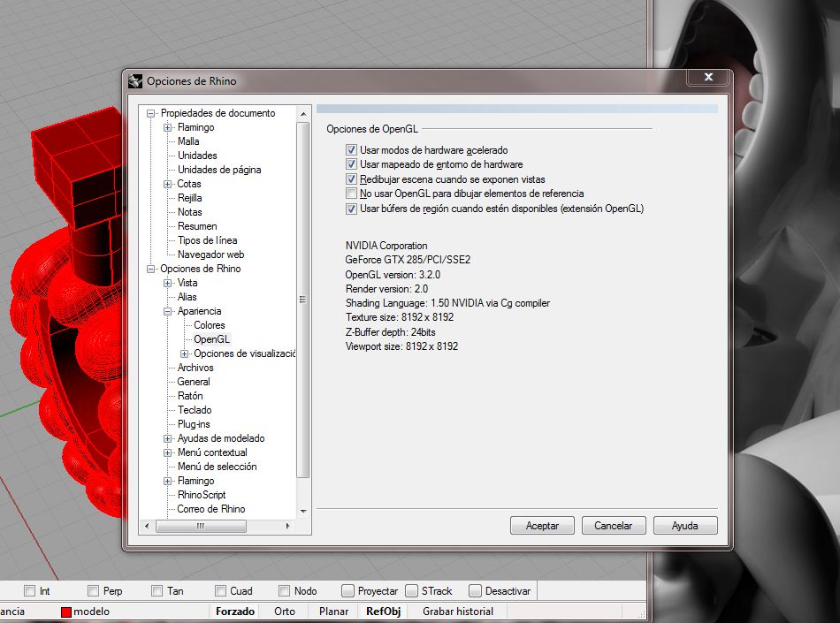Open Unidades de página settings
840x623 pixels.
click(x=219, y=170)
